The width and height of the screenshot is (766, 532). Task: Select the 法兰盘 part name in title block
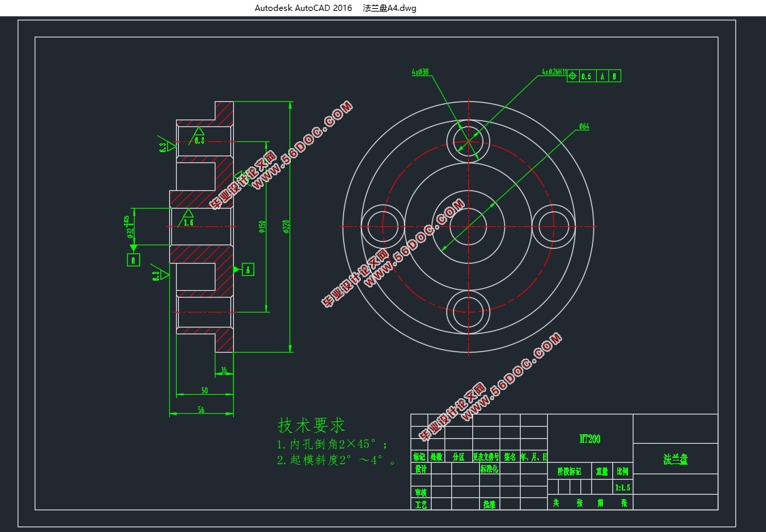point(675,460)
